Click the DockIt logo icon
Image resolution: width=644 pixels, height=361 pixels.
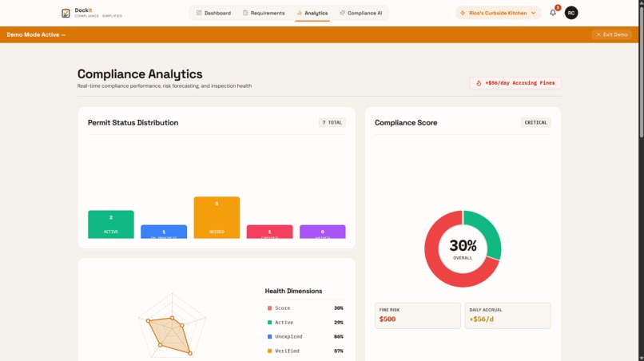[x=66, y=13]
